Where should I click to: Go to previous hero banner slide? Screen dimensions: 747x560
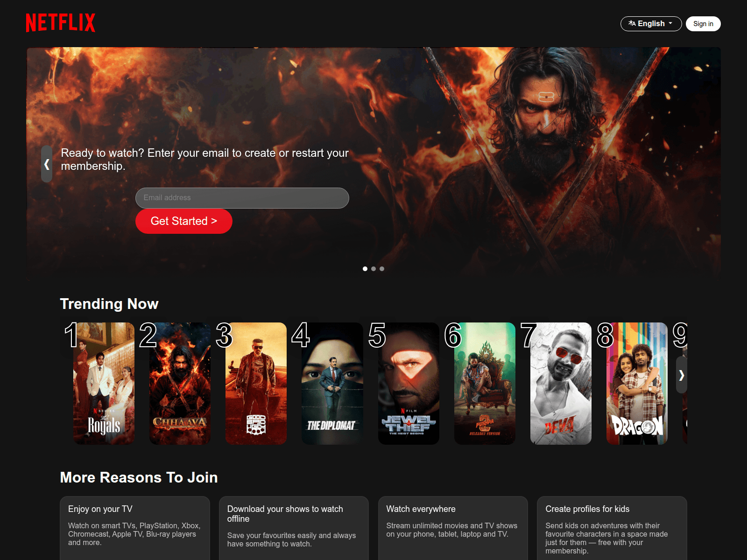click(47, 164)
